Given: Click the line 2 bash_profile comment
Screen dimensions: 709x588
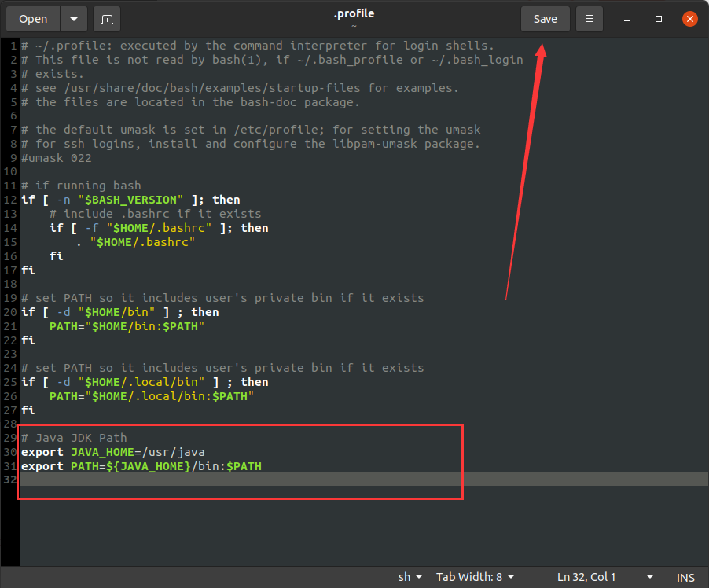Looking at the screenshot, I should (x=272, y=60).
